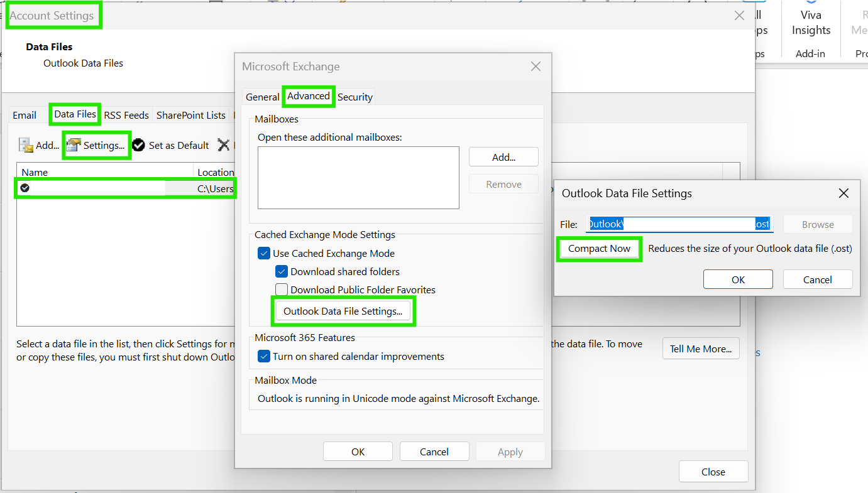
Task: Select the data file row located in C:\Users
Action: (126, 188)
